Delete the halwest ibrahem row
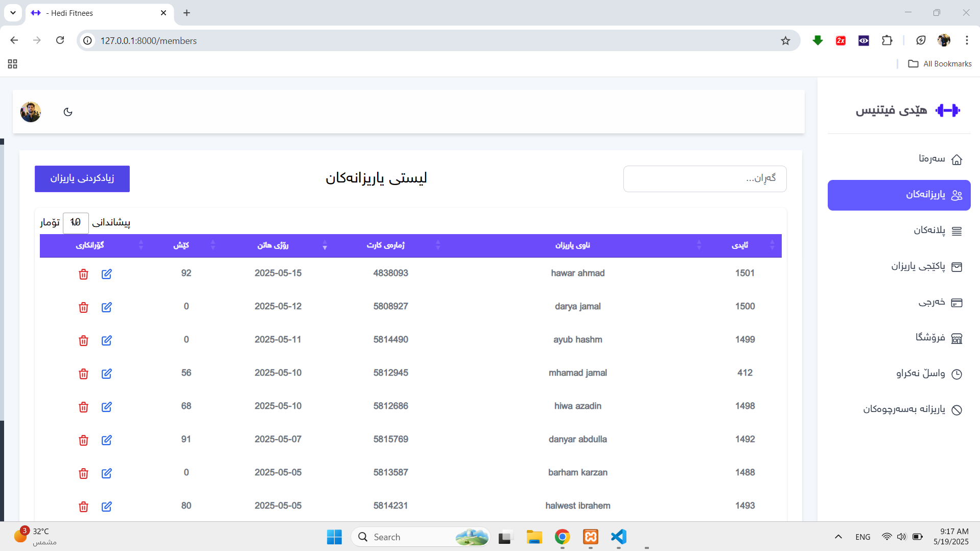Screen dimensions: 980x551 83,507
